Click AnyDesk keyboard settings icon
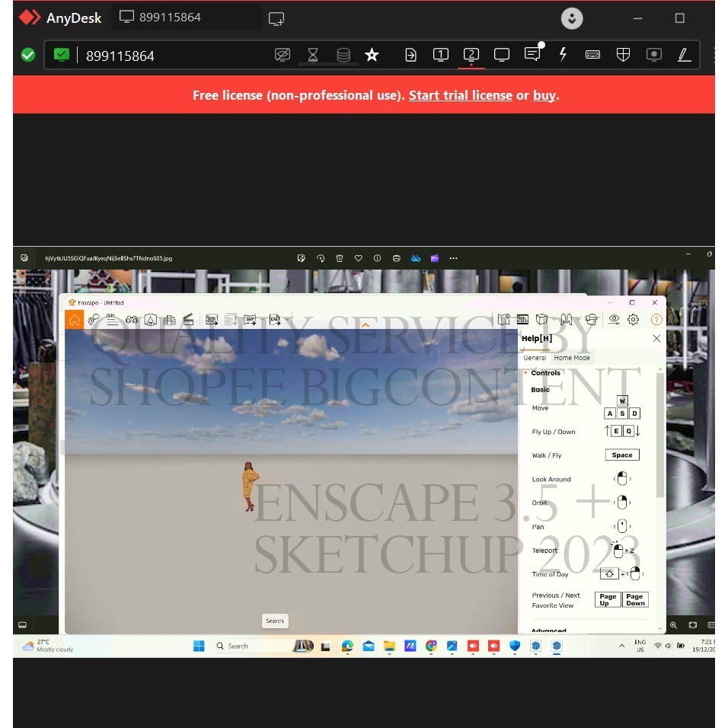Screen dimensions: 728x728 click(592, 55)
